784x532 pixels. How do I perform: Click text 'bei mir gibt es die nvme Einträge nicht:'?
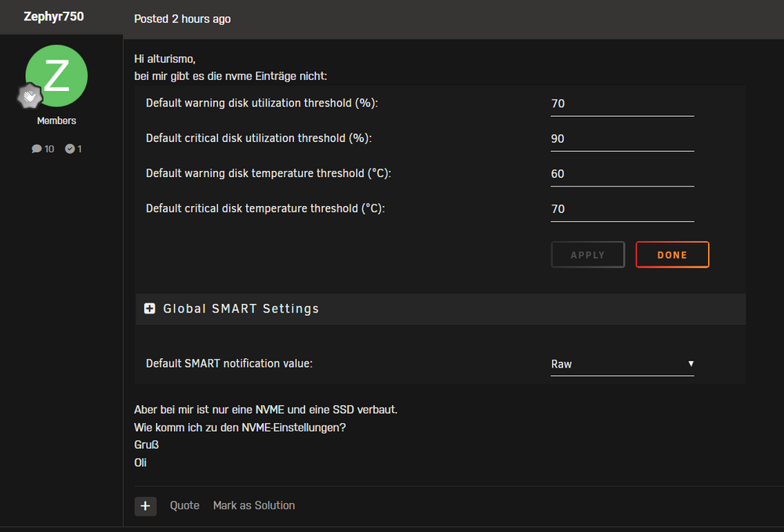tap(230, 76)
